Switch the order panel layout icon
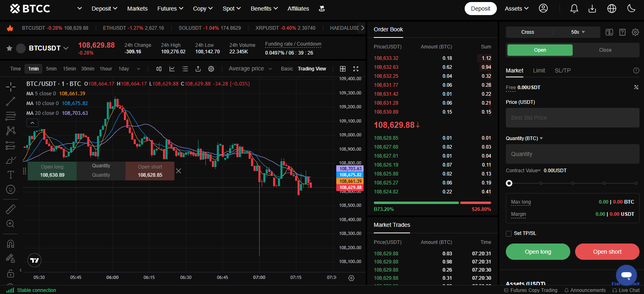Viewport: 644px width, 294px height. click(609, 32)
